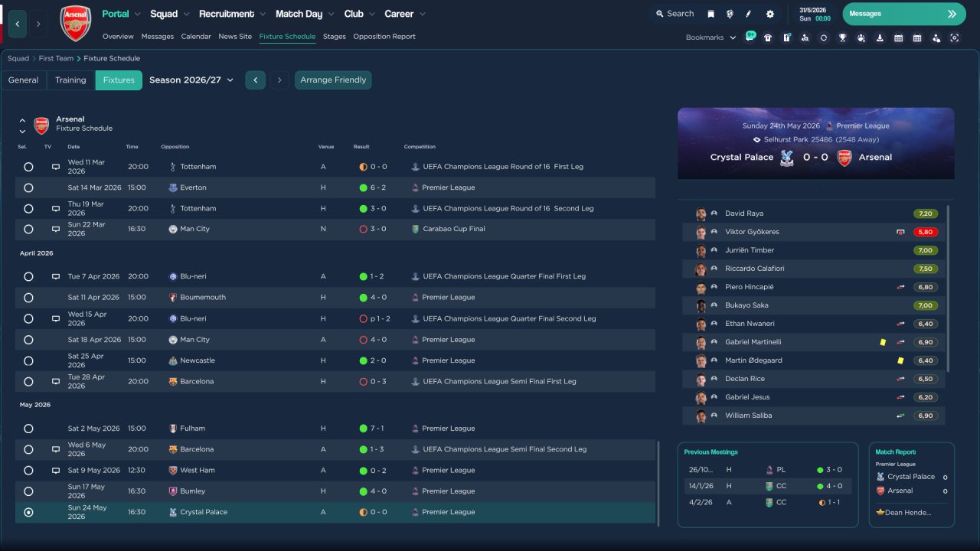Open the 9+ notifications speech bubble
Screen dimensions: 980x551
point(750,37)
